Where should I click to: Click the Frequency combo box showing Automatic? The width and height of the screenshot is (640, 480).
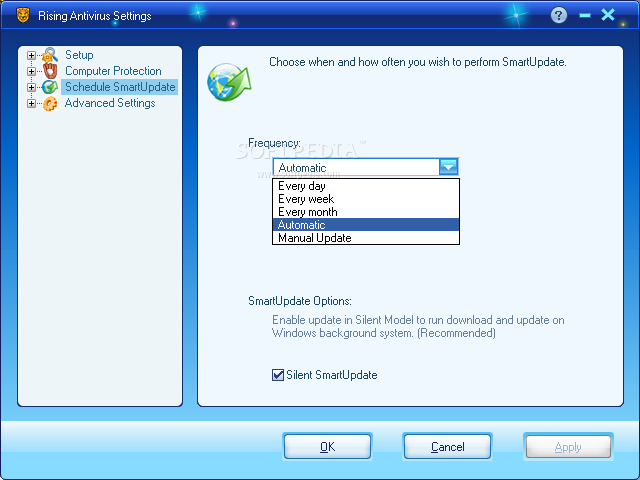366,167
